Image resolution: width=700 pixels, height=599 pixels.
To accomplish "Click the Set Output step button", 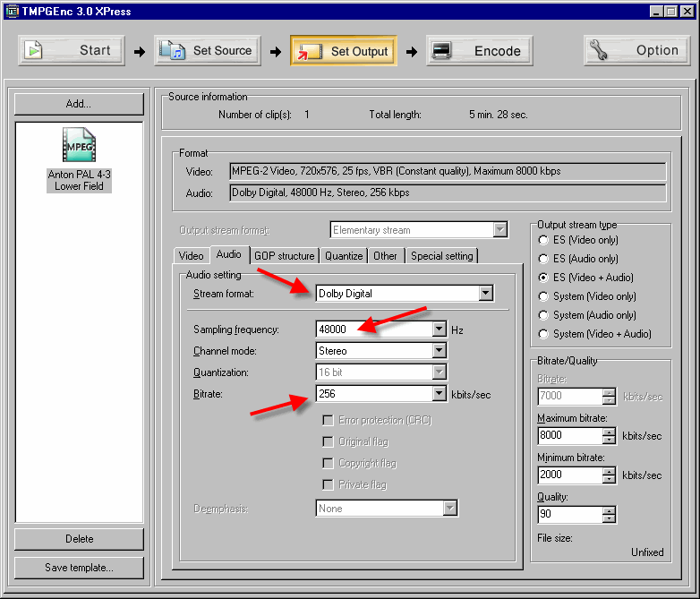I will pos(344,50).
